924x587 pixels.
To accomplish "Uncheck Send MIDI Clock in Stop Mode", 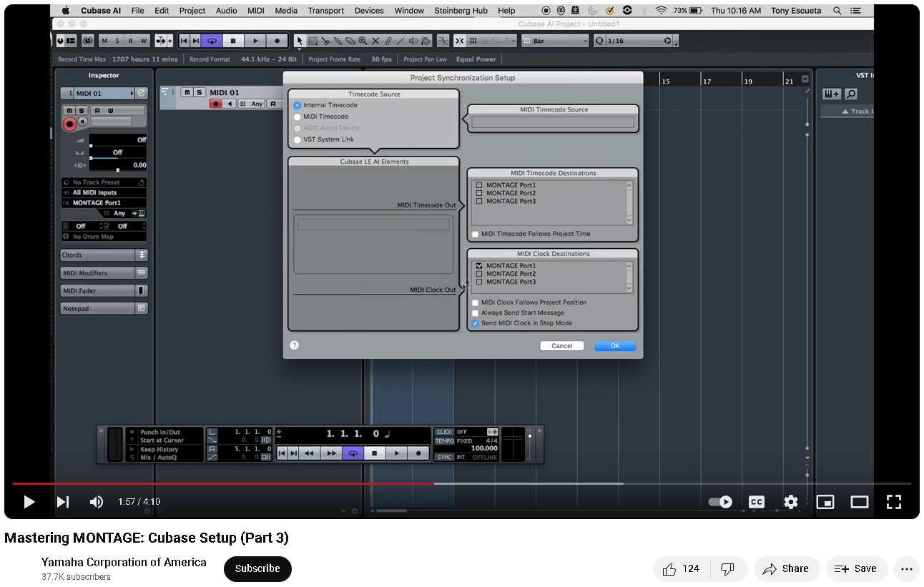I will tap(475, 323).
